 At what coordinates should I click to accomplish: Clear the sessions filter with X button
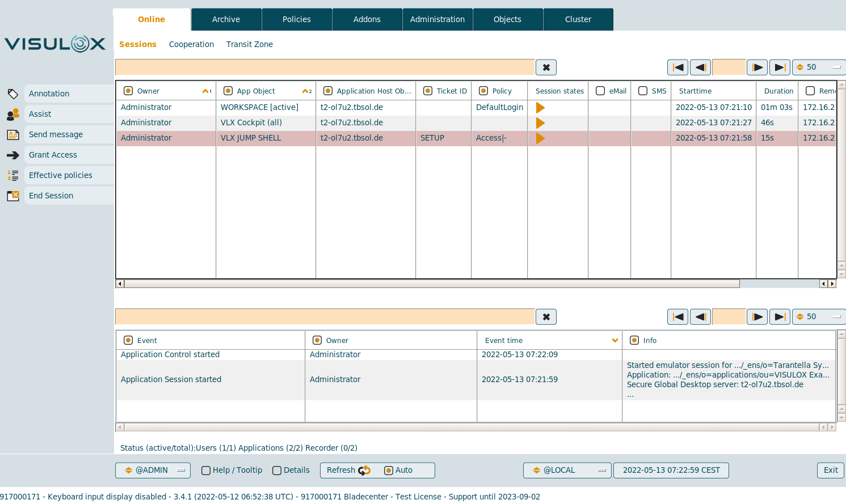tap(546, 67)
